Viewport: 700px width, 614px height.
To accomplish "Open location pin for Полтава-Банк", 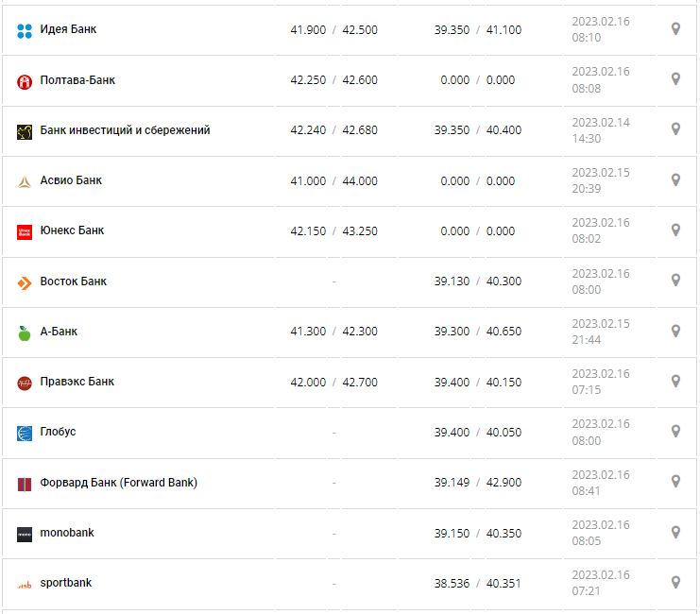I will tap(675, 79).
